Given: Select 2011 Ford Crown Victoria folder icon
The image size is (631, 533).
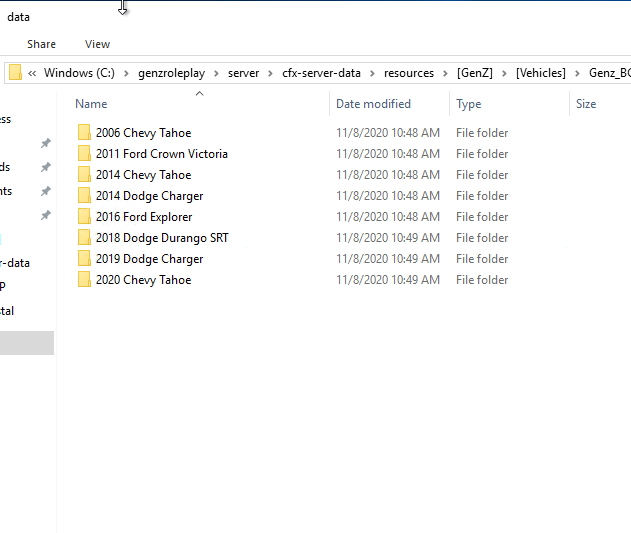Looking at the screenshot, I should pyautogui.click(x=84, y=153).
